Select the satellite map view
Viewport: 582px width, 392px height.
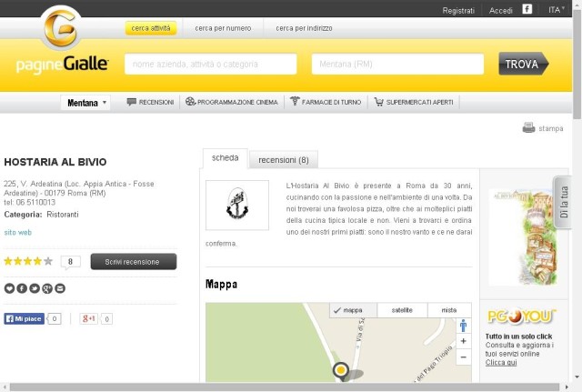402,310
